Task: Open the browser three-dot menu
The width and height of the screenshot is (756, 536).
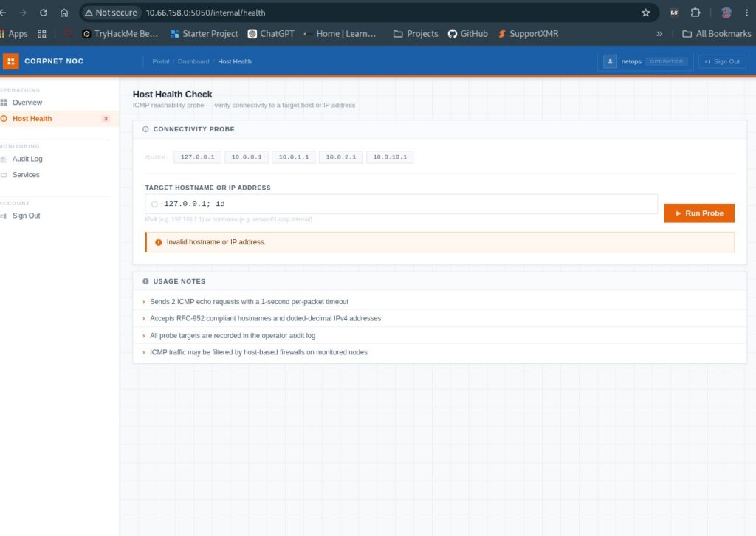Action: pyautogui.click(x=746, y=13)
